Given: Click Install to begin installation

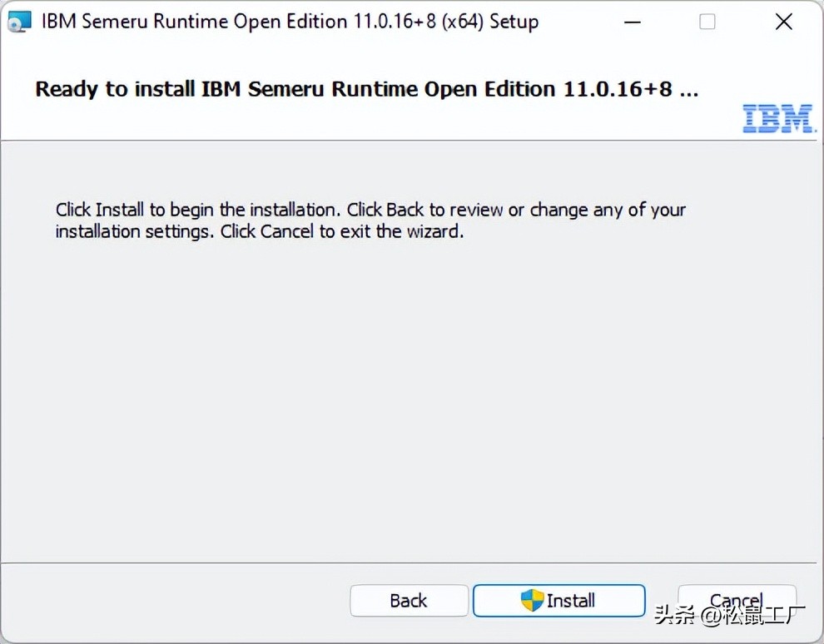Looking at the screenshot, I should (x=559, y=601).
